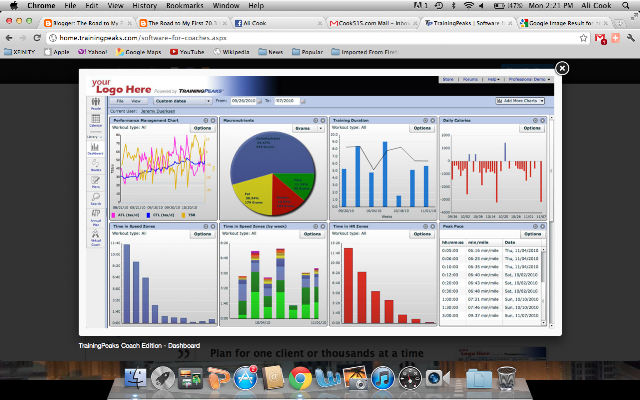Click the From date input field
This screenshot has height=400, width=640.
click(x=243, y=101)
